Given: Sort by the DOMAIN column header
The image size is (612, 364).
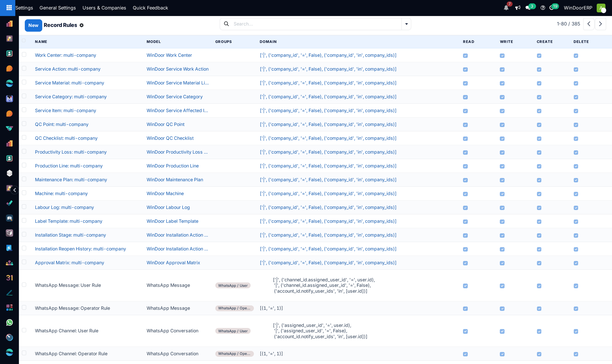Looking at the screenshot, I should coord(268,42).
